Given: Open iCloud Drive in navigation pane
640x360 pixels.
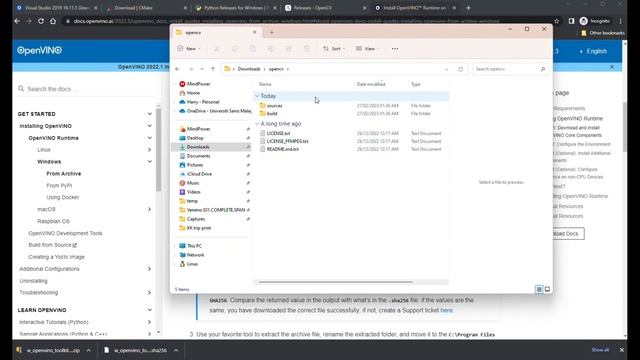Looking at the screenshot, I should point(199,174).
